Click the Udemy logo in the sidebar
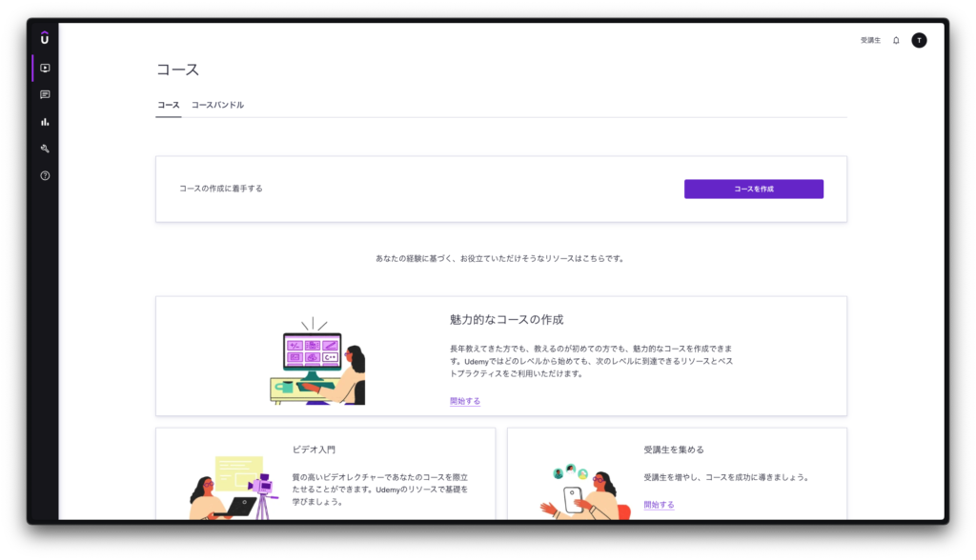This screenshot has width=976, height=560. 45,38
